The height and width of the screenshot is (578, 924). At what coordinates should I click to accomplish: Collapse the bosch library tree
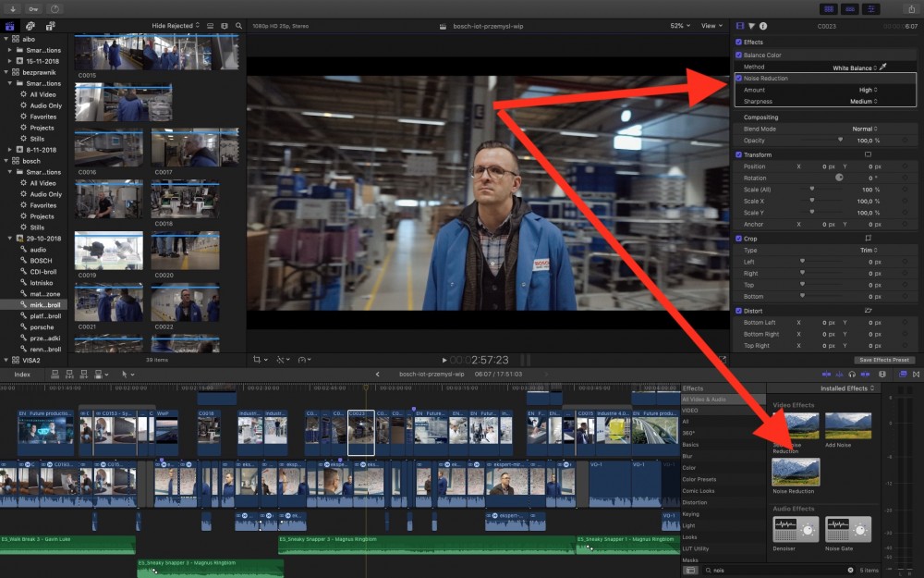(6, 160)
